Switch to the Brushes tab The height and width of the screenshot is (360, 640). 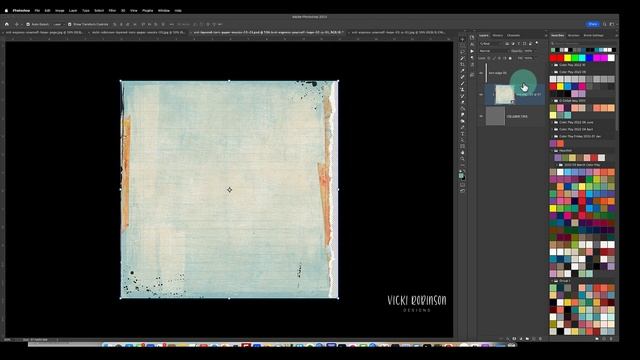point(573,36)
